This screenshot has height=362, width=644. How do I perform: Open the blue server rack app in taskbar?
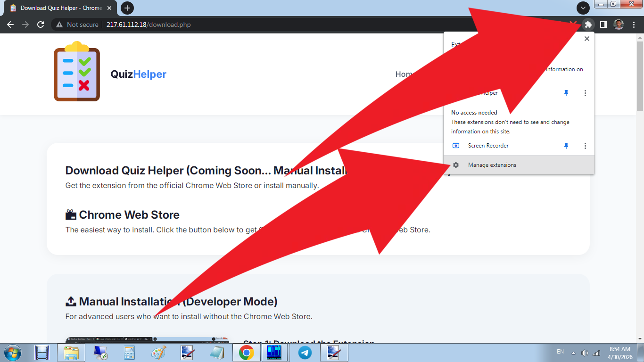click(x=274, y=353)
